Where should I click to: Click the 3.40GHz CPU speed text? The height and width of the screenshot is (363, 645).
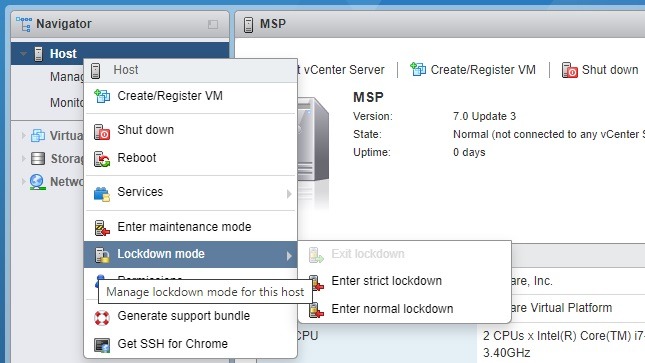point(506,353)
